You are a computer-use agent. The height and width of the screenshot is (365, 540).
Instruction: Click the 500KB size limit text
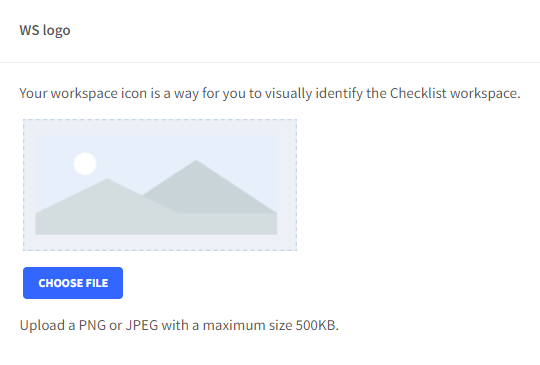317,325
